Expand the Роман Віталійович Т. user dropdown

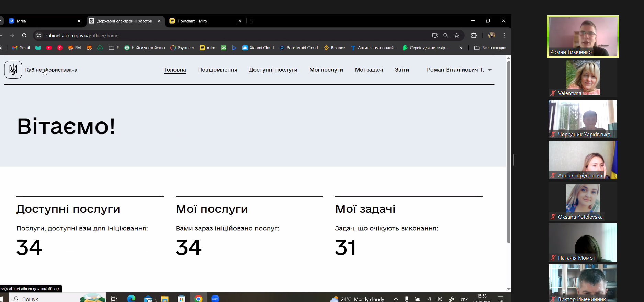click(490, 70)
